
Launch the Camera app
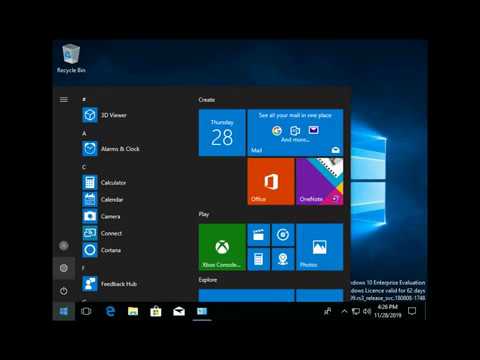[x=133, y=216]
